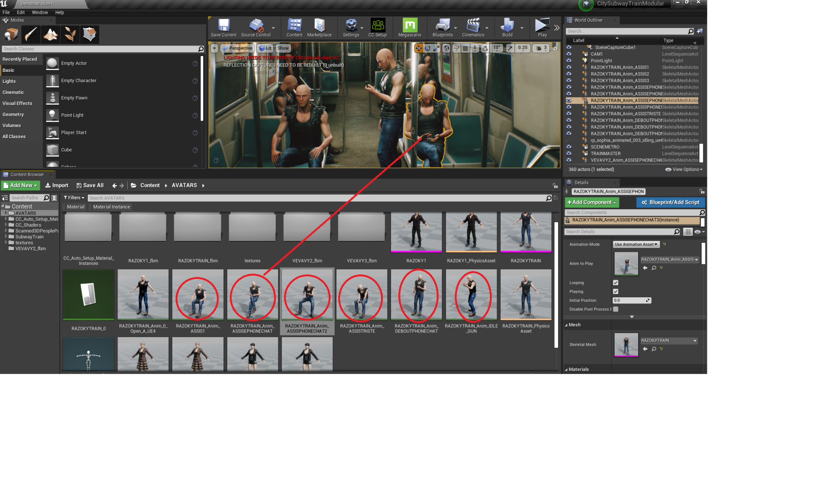Open View Options dropdown in World Outliner
Image resolution: width=813 pixels, height=504 pixels.
pyautogui.click(x=684, y=169)
